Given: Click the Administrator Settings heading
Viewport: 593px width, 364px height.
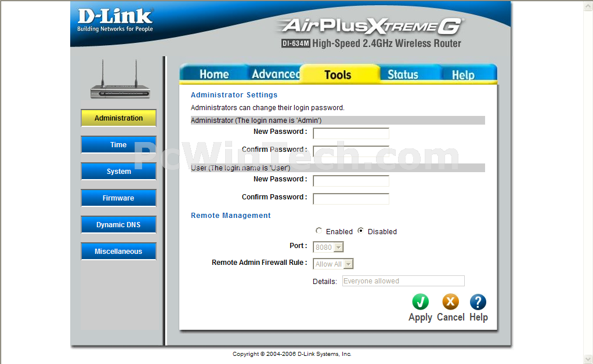Looking at the screenshot, I should click(x=234, y=95).
